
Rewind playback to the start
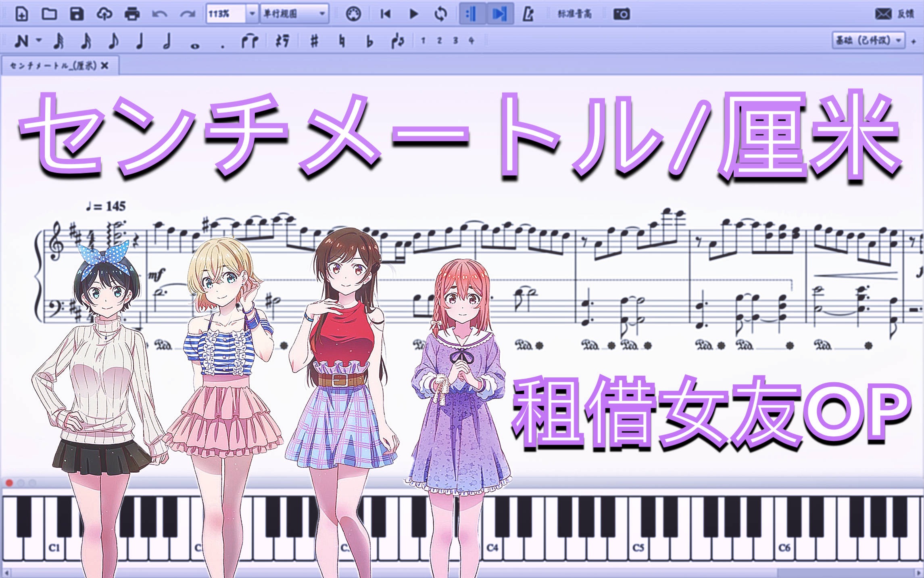click(385, 14)
